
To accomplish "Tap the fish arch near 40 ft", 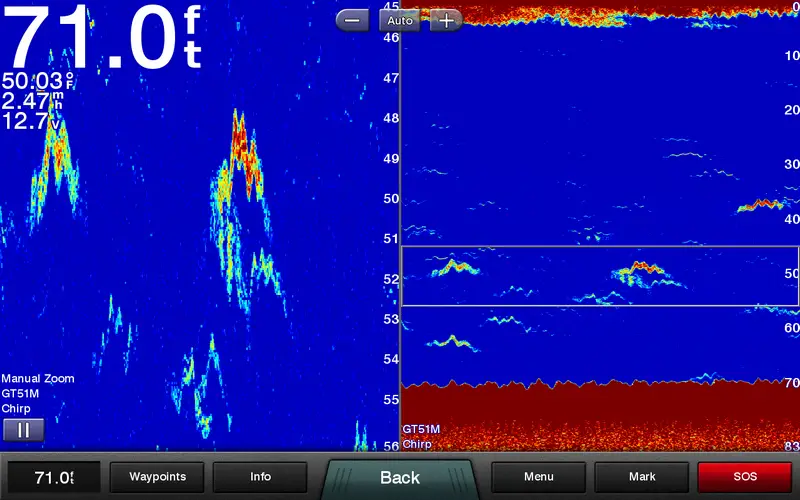I will click(x=761, y=206).
